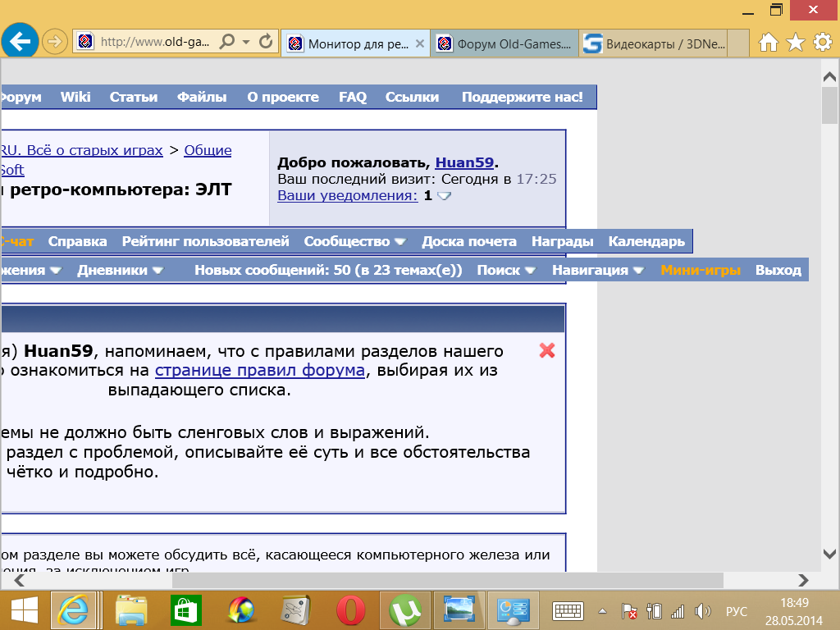Expand the 'Навигация' dropdown menu
The height and width of the screenshot is (630, 840).
tap(598, 270)
